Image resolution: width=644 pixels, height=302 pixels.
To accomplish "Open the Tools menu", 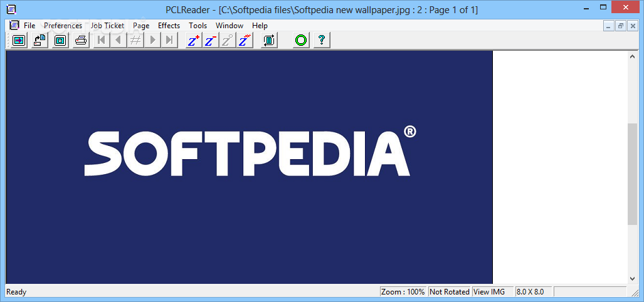I will [x=198, y=26].
